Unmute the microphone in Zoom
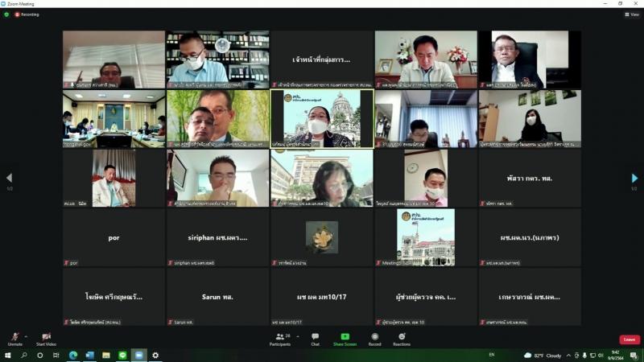 coord(14,339)
